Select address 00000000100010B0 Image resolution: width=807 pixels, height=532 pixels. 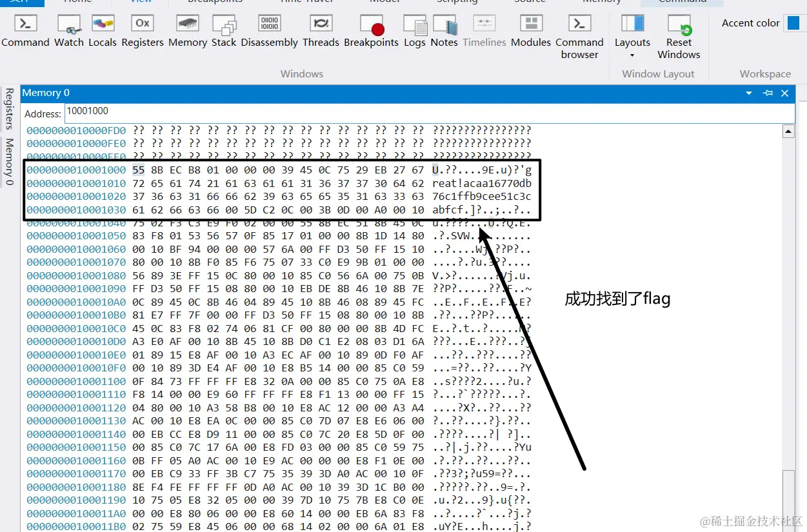click(76, 315)
